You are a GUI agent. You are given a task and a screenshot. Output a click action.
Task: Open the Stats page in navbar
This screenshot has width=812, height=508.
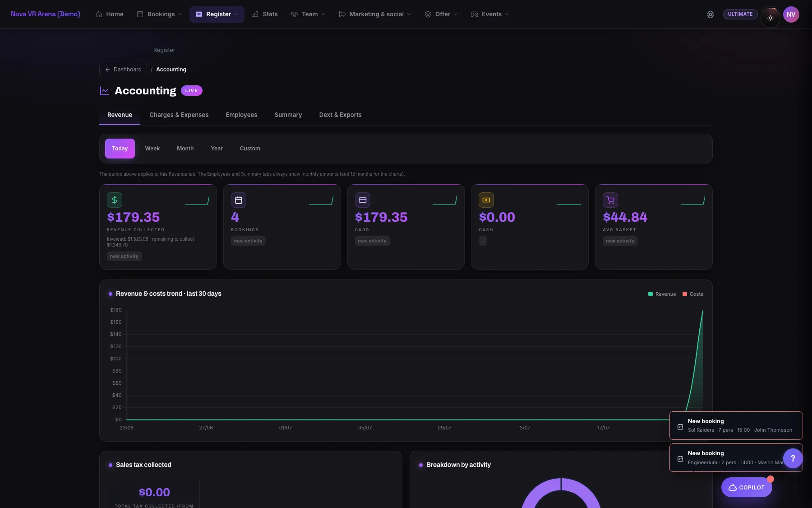pos(265,14)
